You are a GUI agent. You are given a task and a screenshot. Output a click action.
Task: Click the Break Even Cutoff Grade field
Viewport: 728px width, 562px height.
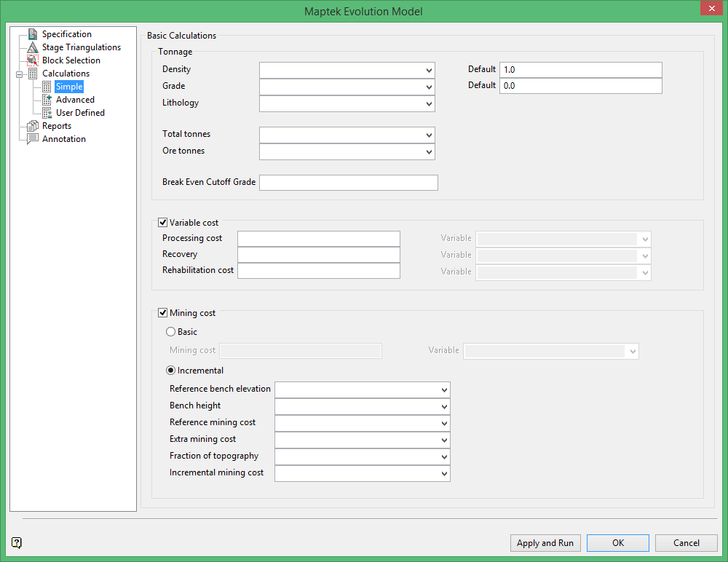(x=348, y=183)
